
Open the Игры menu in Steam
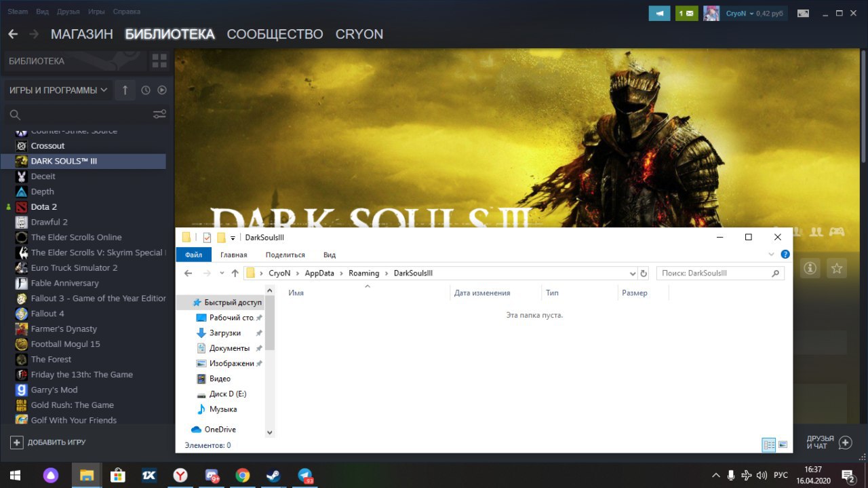click(96, 12)
